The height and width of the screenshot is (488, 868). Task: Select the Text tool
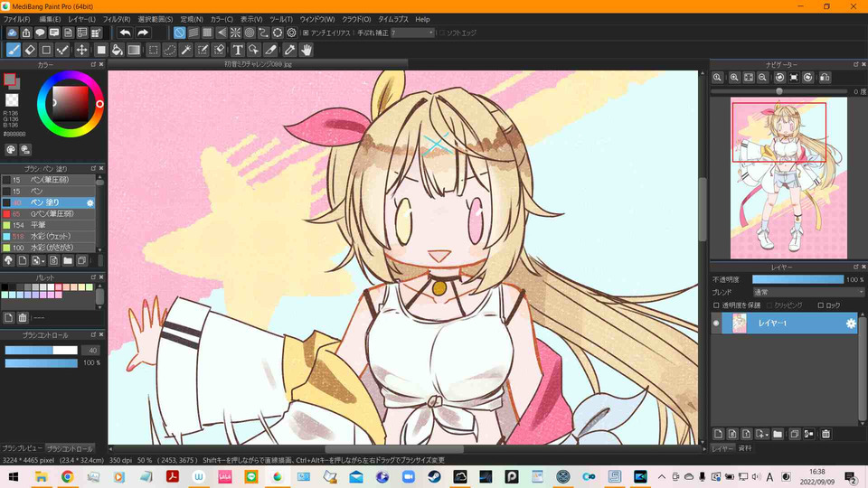238,51
